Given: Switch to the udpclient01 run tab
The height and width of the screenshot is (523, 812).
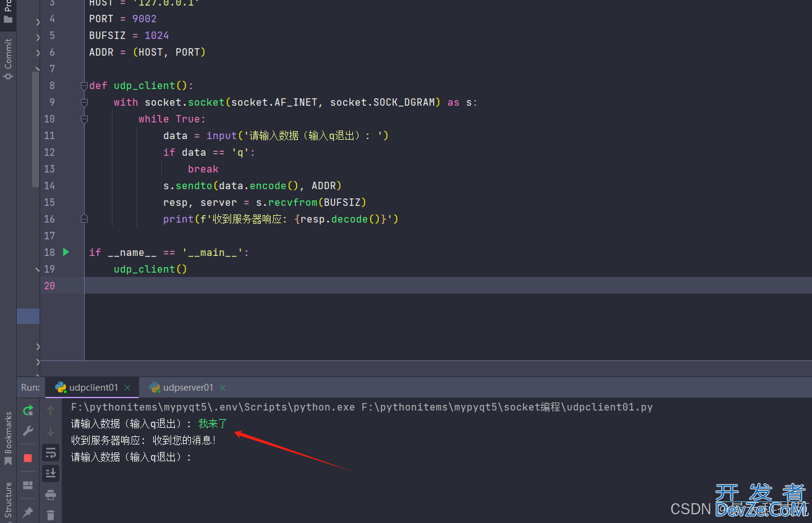Looking at the screenshot, I should click(93, 388).
